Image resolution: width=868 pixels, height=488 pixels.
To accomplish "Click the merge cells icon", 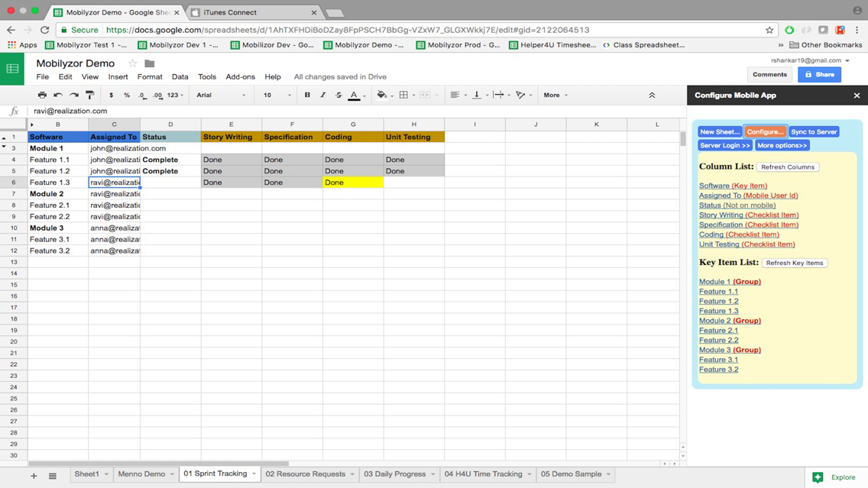I will click(x=425, y=95).
